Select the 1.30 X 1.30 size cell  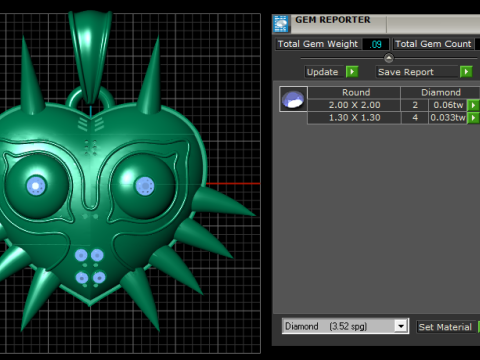click(354, 118)
